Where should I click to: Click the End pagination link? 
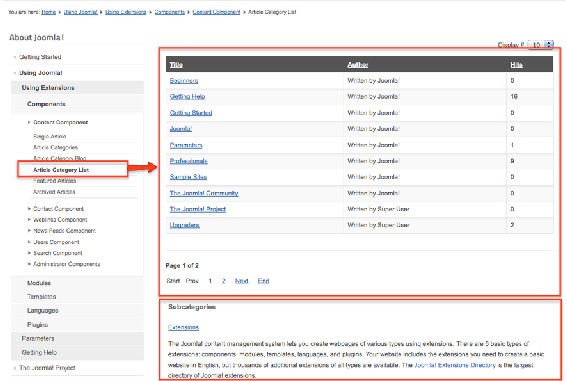(x=263, y=281)
